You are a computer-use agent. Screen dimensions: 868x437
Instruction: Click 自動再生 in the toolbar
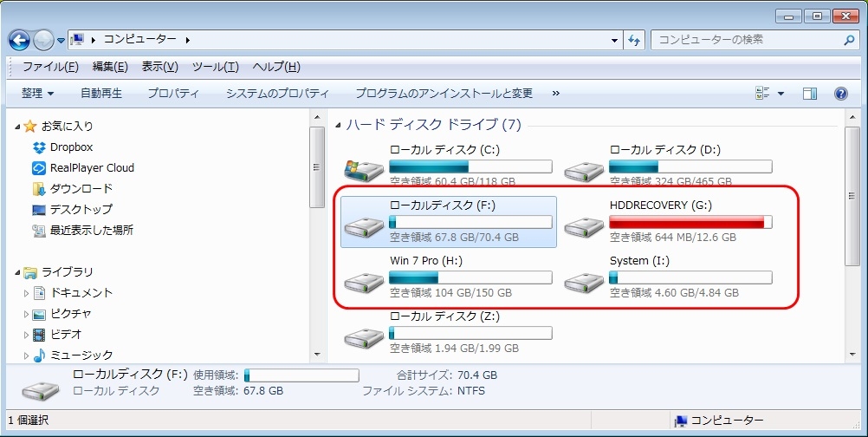point(101,94)
